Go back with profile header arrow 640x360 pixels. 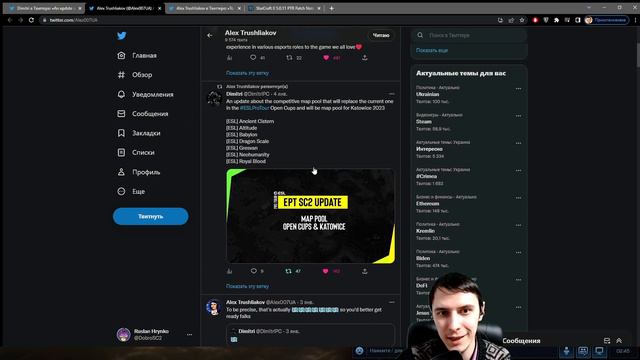tap(209, 36)
